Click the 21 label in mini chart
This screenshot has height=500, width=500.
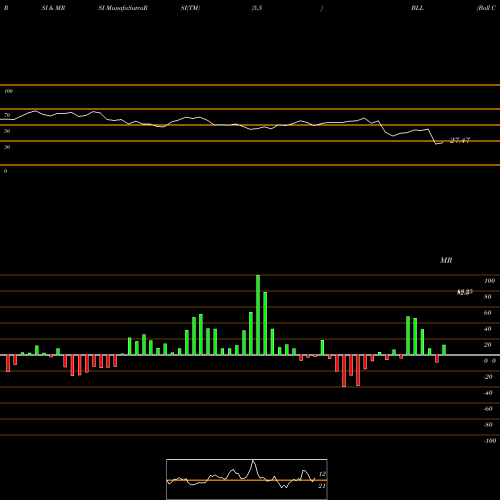pos(322,486)
